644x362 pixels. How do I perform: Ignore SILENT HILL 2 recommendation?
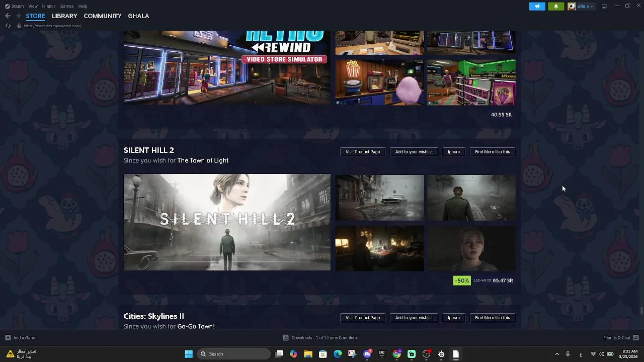coord(454,152)
